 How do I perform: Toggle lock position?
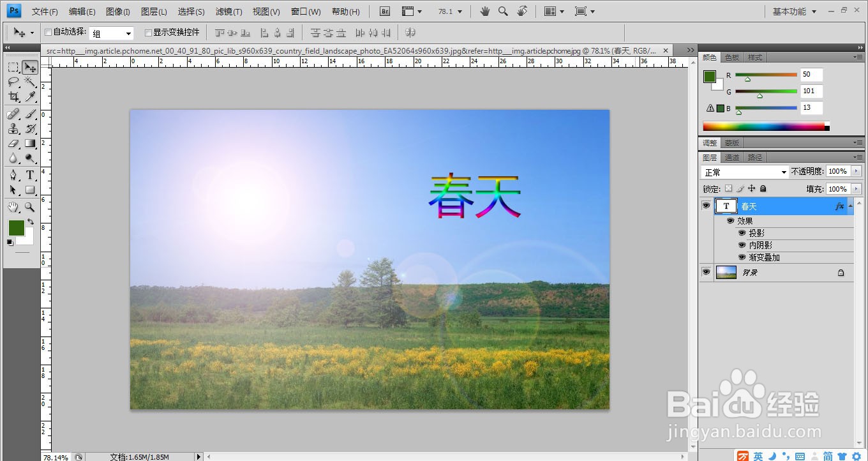752,189
